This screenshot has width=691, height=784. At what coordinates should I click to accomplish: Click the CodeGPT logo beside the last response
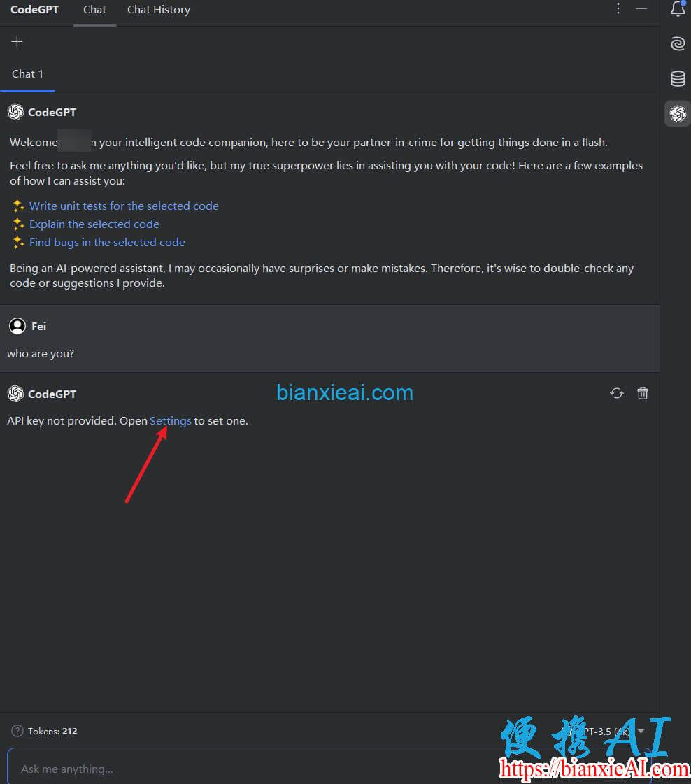pyautogui.click(x=15, y=394)
